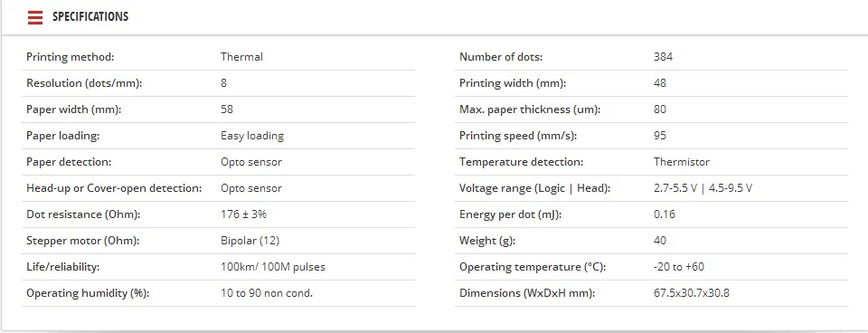Click the Printing speed value 95
Screen dimensions: 868x333
(660, 136)
